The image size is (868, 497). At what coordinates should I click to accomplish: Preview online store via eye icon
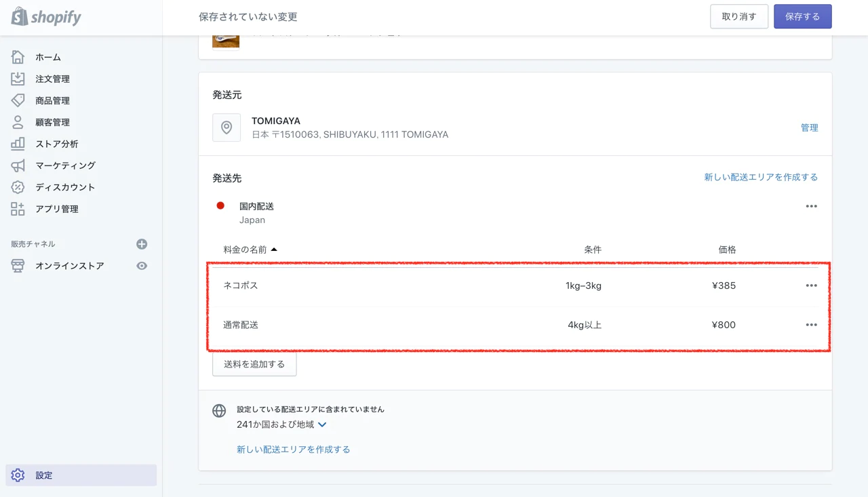tap(142, 266)
